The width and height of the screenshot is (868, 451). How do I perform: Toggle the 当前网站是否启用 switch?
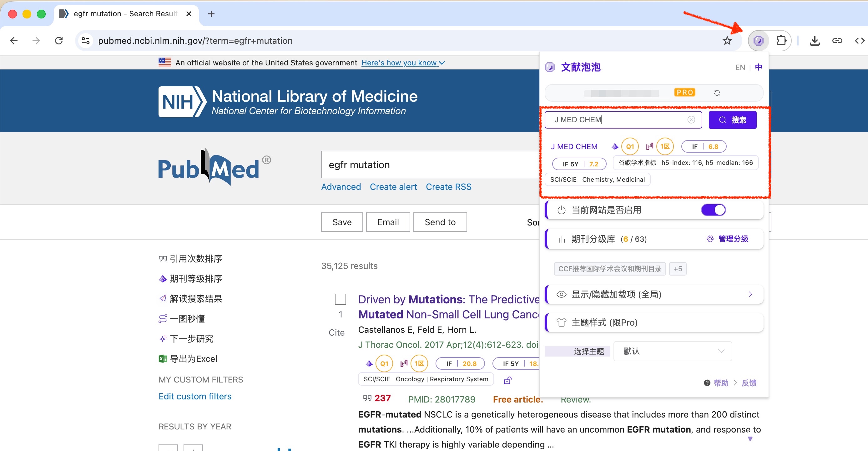coord(713,210)
